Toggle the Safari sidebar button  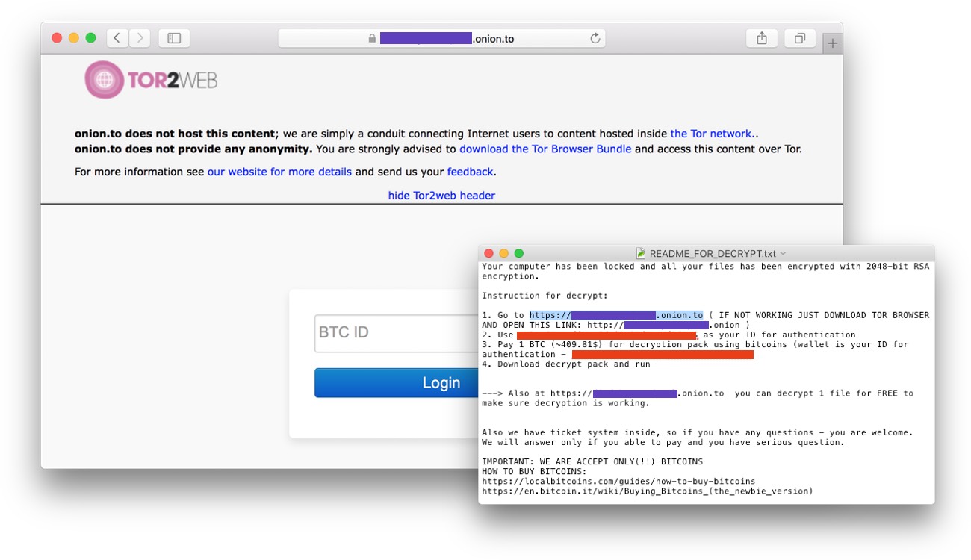click(174, 38)
